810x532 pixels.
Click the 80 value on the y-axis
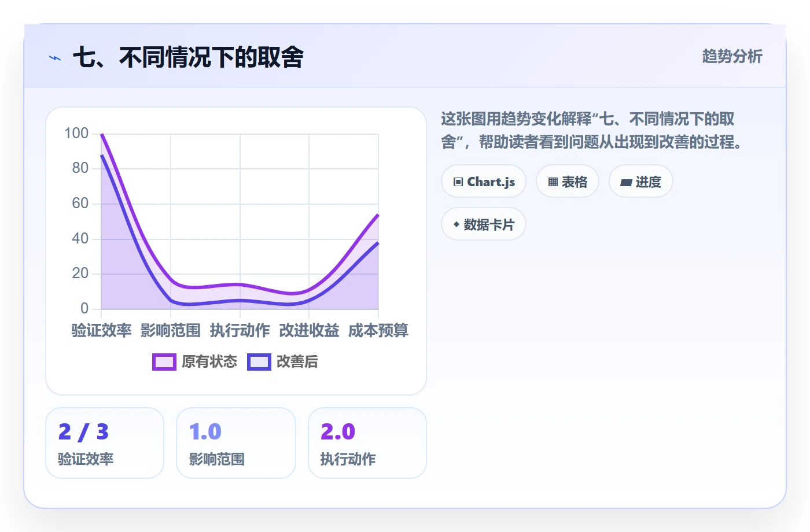[x=80, y=168]
